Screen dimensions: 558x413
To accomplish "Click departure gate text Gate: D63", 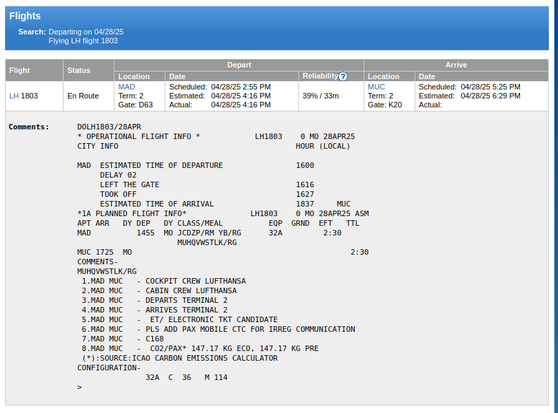I will click(135, 105).
